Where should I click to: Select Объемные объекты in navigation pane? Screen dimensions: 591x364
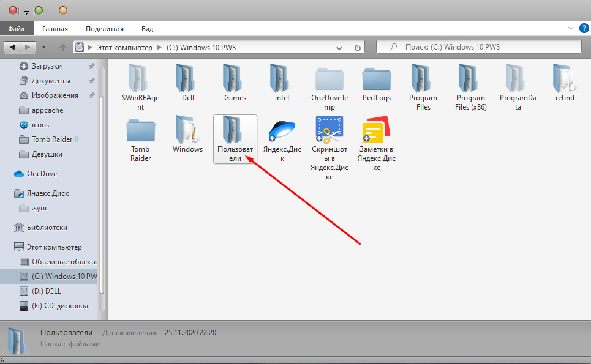pyautogui.click(x=64, y=262)
